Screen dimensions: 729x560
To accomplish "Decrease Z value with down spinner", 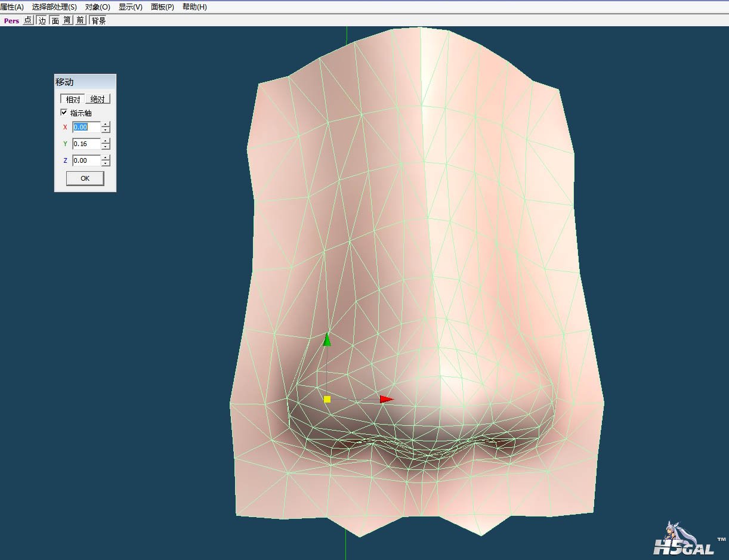I will click(106, 163).
